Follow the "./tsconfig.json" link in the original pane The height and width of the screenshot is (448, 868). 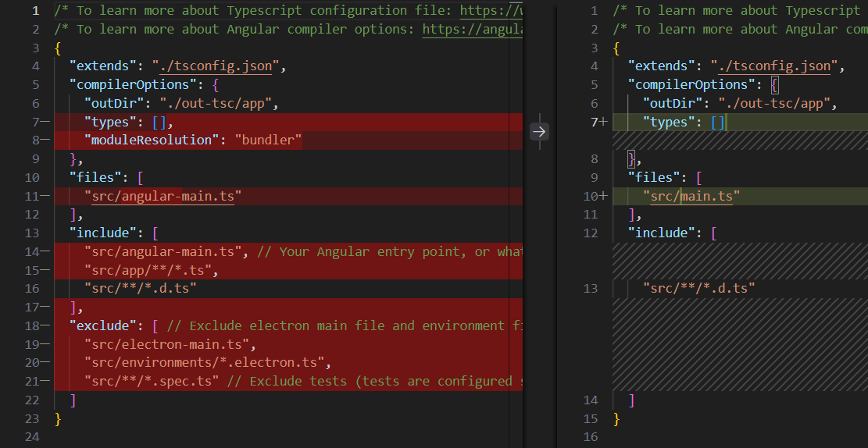[216, 66]
